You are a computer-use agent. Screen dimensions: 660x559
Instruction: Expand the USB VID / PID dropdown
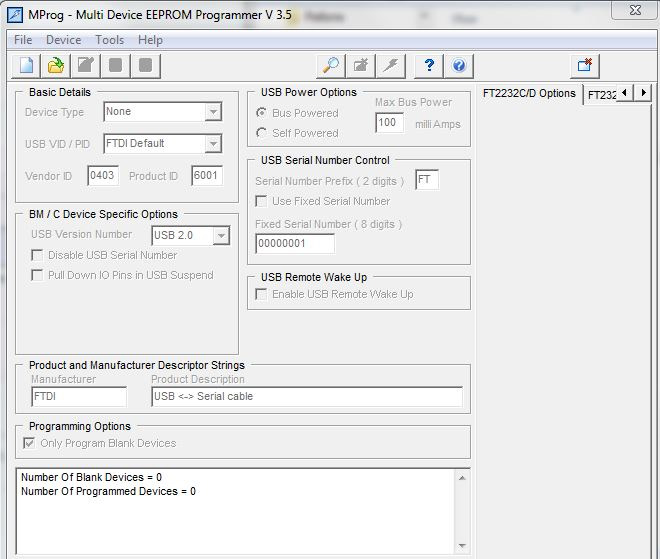(x=213, y=144)
